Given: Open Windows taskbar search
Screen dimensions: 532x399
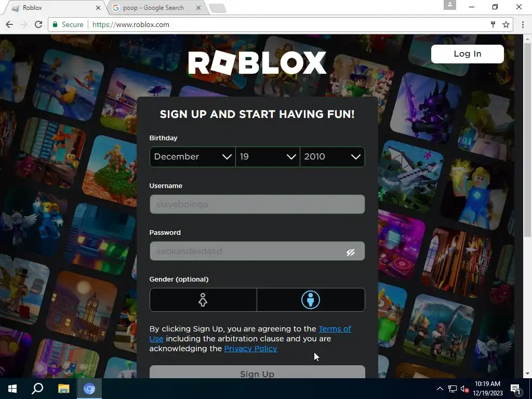Looking at the screenshot, I should [x=37, y=389].
